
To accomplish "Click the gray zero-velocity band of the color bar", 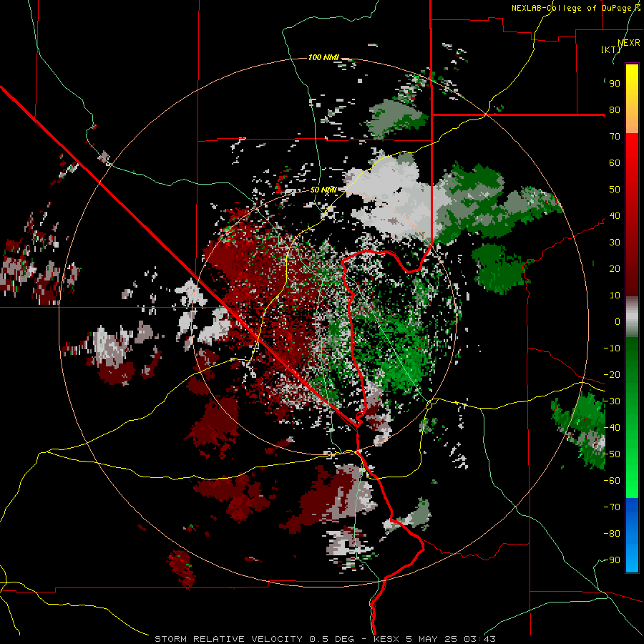I will click(x=632, y=317).
